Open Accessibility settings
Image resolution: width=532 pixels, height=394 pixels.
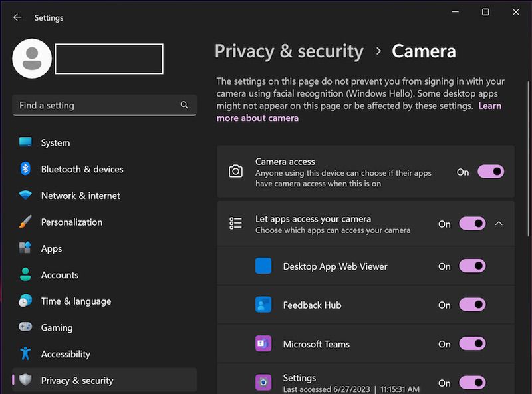click(x=104, y=354)
